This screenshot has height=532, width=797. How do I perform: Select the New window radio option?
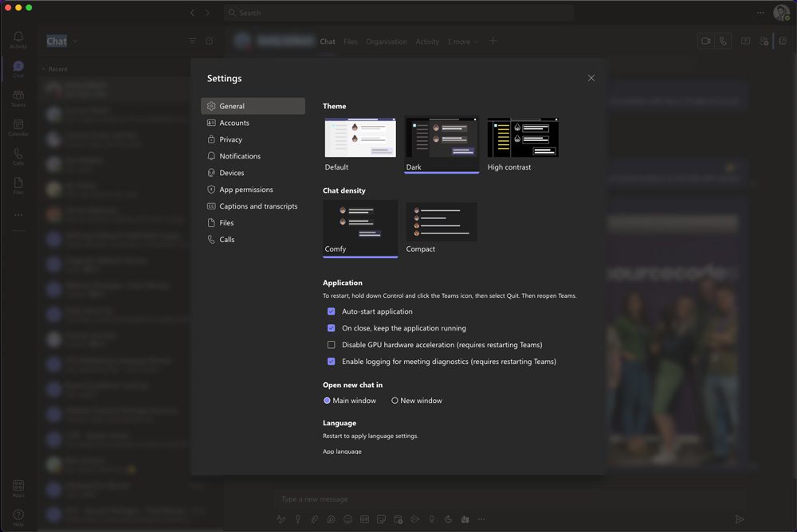[395, 400]
